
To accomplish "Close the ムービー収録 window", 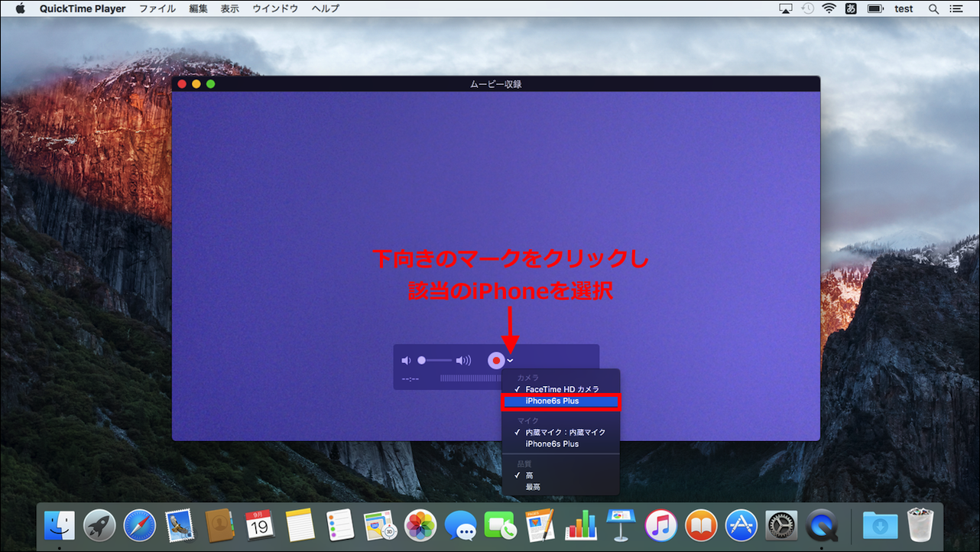I will click(x=182, y=84).
